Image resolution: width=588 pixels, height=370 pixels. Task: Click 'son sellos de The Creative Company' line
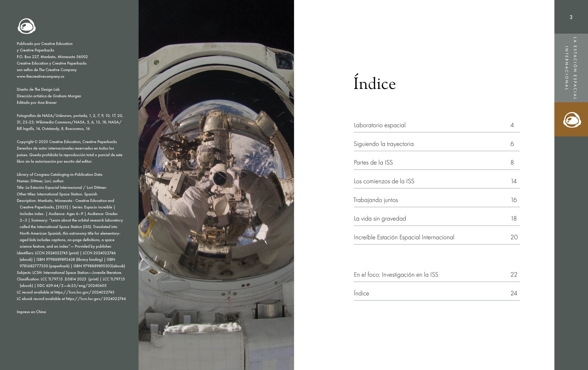tap(47, 70)
